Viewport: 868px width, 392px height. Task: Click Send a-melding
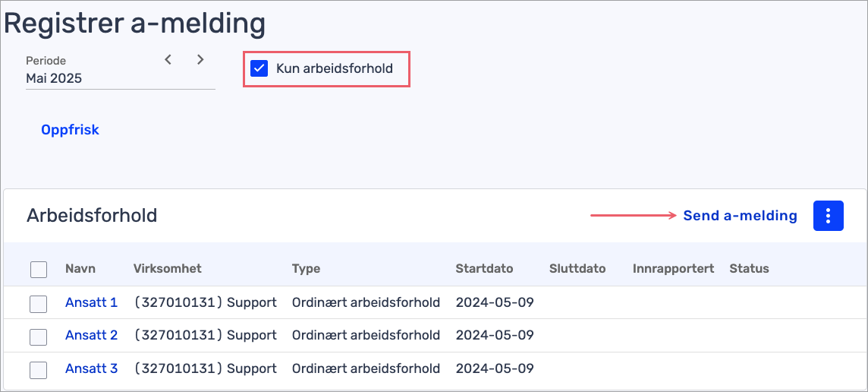point(740,216)
